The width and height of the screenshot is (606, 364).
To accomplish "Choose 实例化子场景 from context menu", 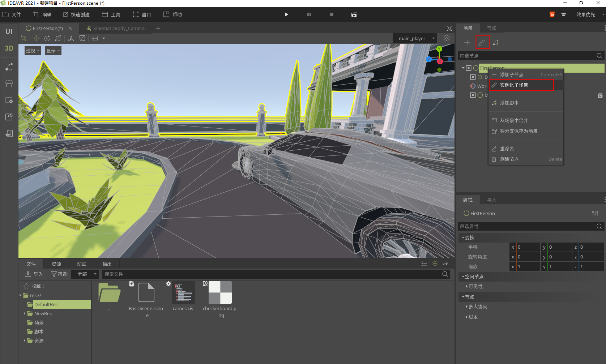I will click(514, 85).
